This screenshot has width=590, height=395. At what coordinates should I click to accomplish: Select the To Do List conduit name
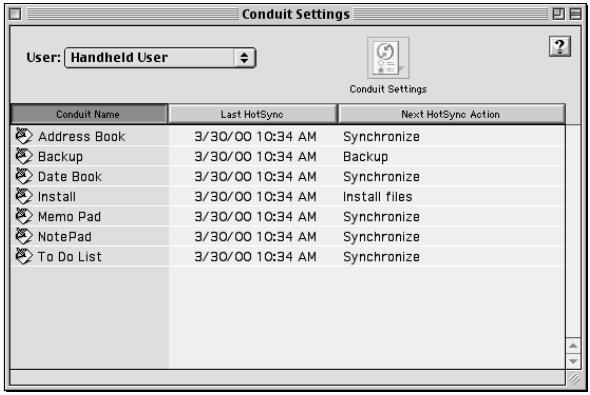70,257
